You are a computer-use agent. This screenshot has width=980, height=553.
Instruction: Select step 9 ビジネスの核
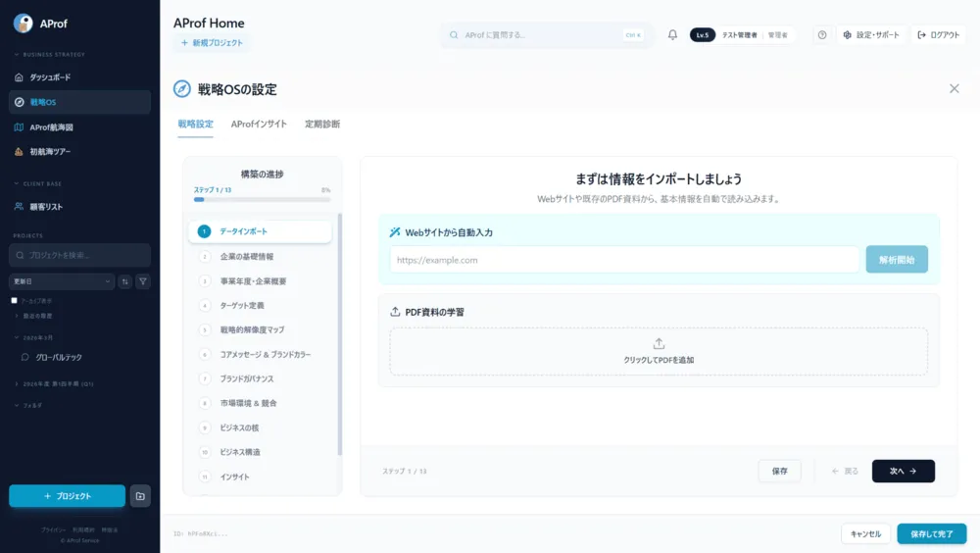[x=260, y=427]
